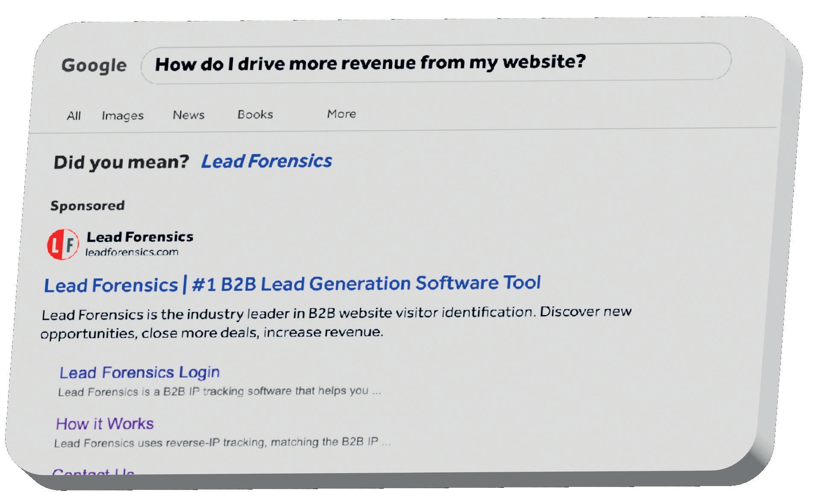This screenshot has height=504, width=817.
Task: Open the More search options menu
Action: [341, 114]
